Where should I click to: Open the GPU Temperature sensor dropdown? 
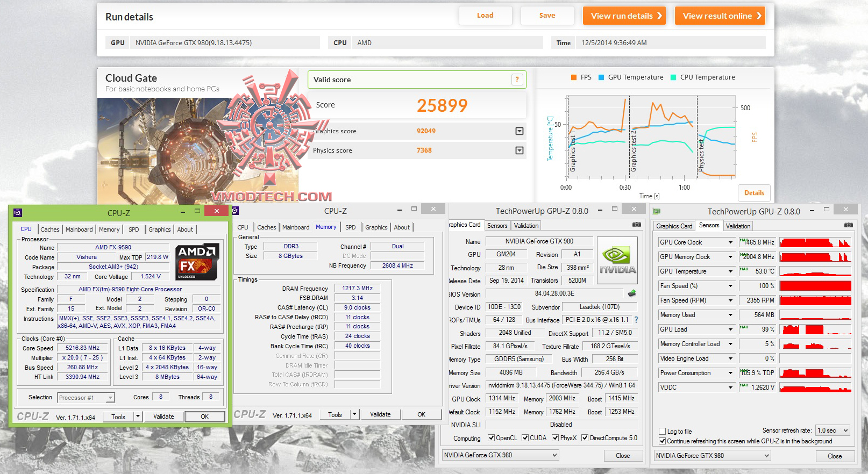coord(730,271)
